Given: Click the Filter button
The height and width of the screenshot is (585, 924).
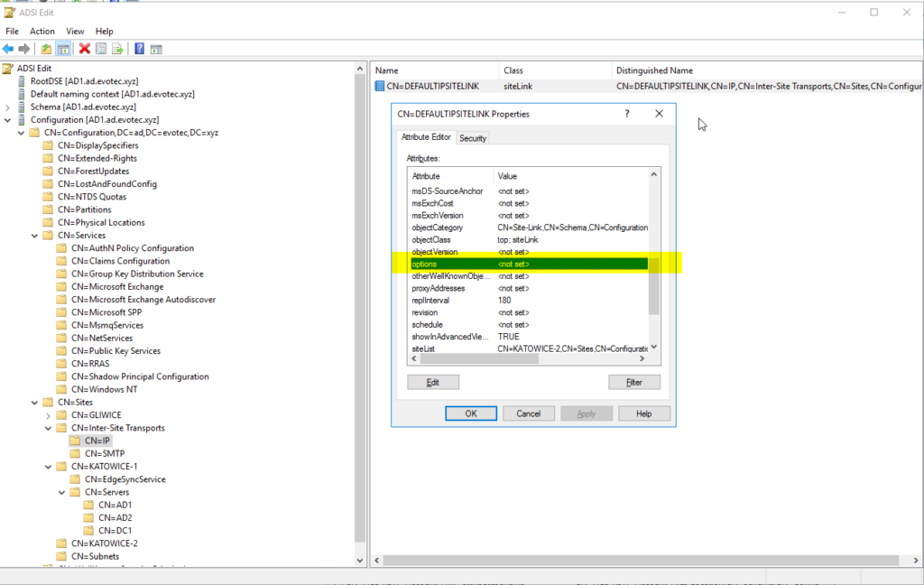Looking at the screenshot, I should point(634,381).
